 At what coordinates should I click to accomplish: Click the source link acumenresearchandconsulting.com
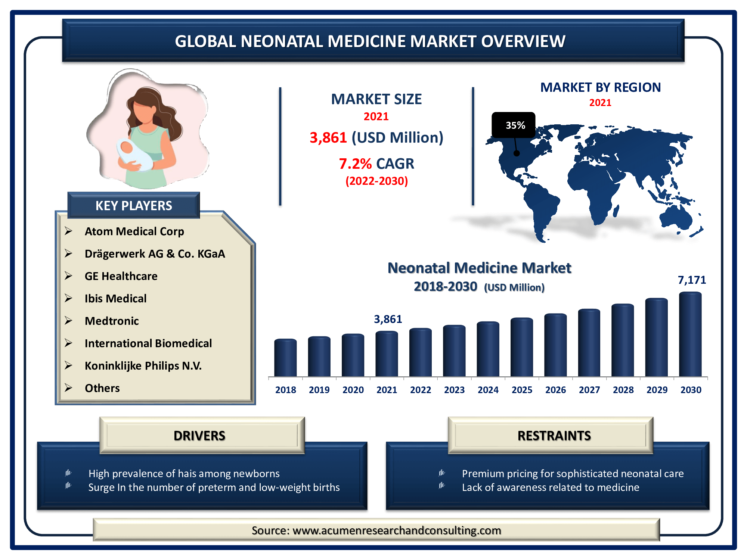397,530
